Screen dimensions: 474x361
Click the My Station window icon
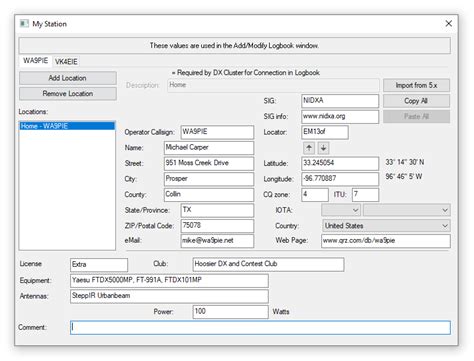click(x=24, y=24)
